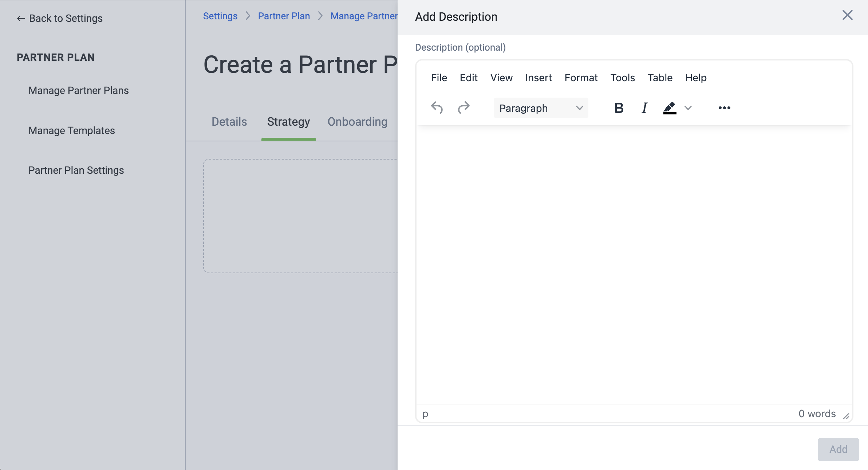This screenshot has height=470, width=868.
Task: Open the Table menu
Action: [x=660, y=78]
